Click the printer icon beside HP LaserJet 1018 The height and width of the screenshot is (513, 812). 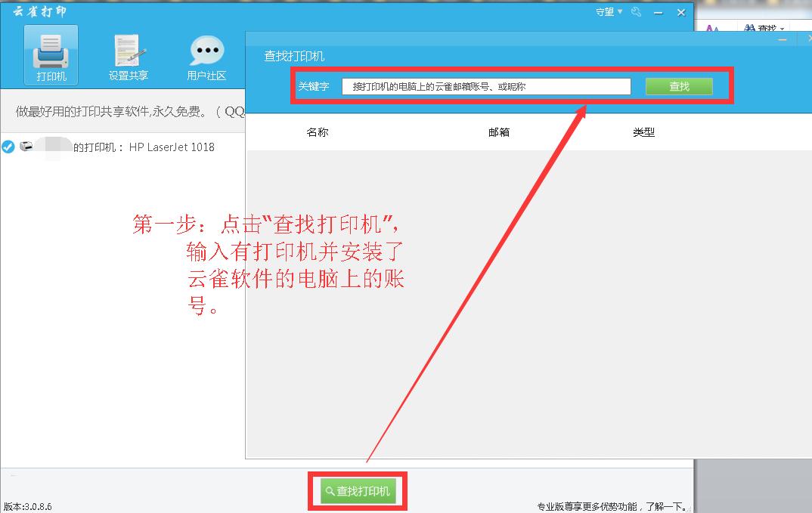click(28, 147)
